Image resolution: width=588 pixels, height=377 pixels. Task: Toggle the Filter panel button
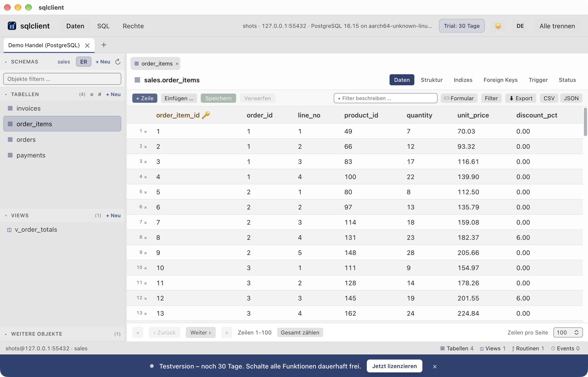491,98
